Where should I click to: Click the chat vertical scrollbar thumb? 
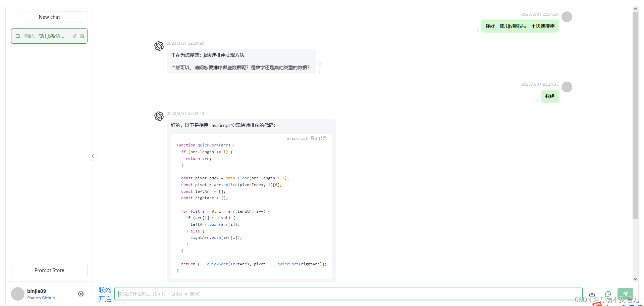point(635,116)
